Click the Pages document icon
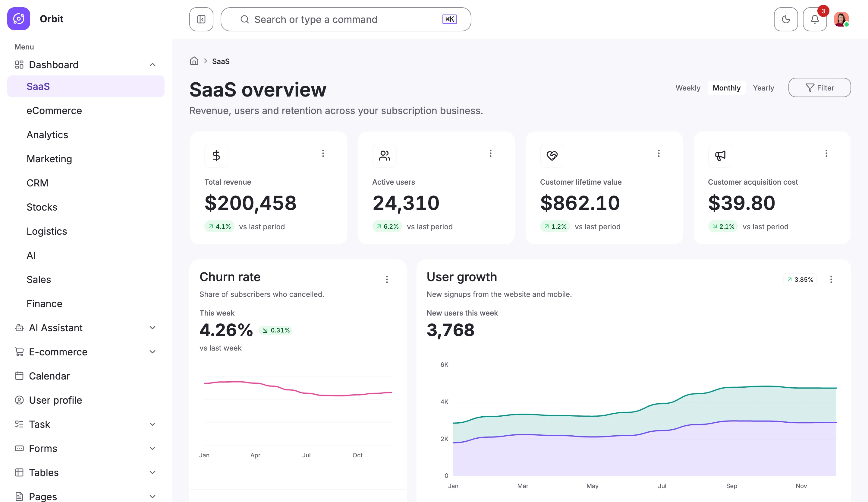The image size is (868, 502). point(19,497)
